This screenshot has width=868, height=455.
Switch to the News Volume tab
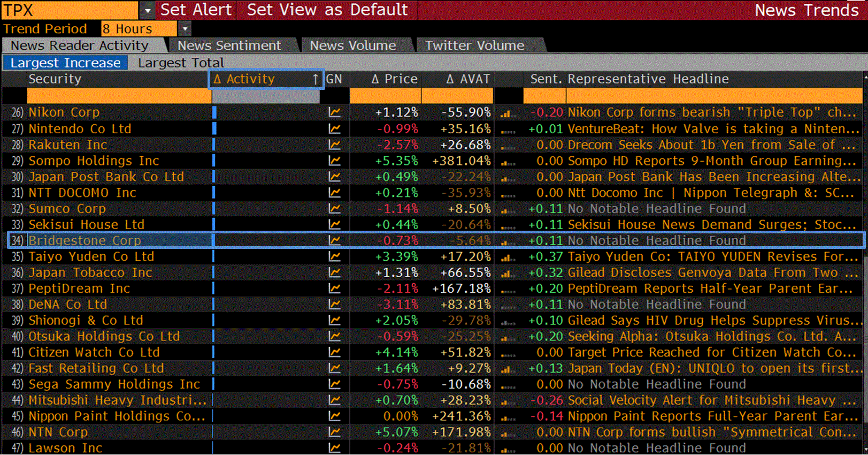353,45
